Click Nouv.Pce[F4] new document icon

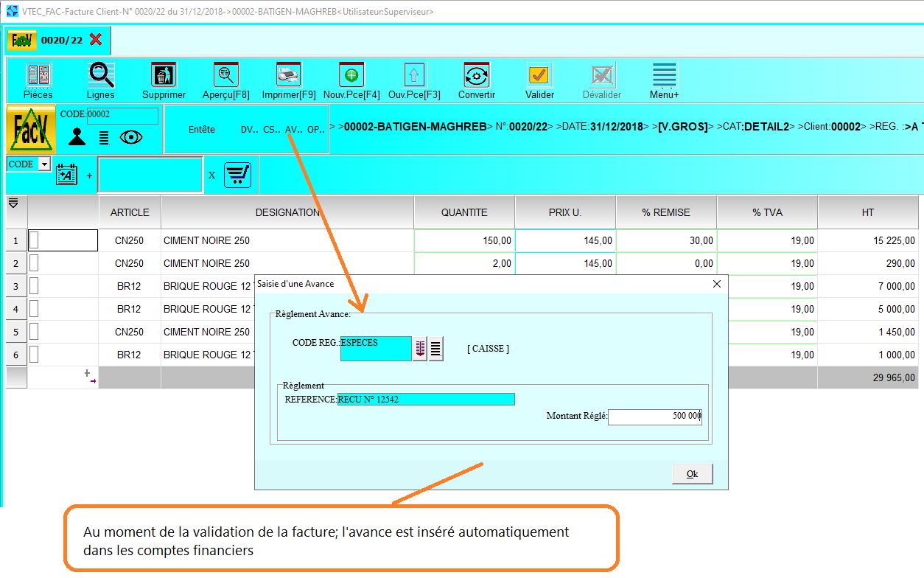(x=351, y=75)
